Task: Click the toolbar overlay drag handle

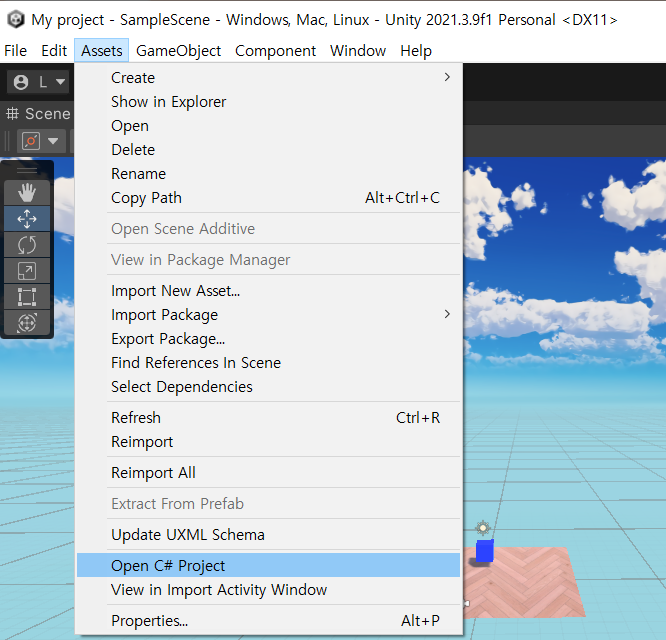Action: tap(27, 170)
